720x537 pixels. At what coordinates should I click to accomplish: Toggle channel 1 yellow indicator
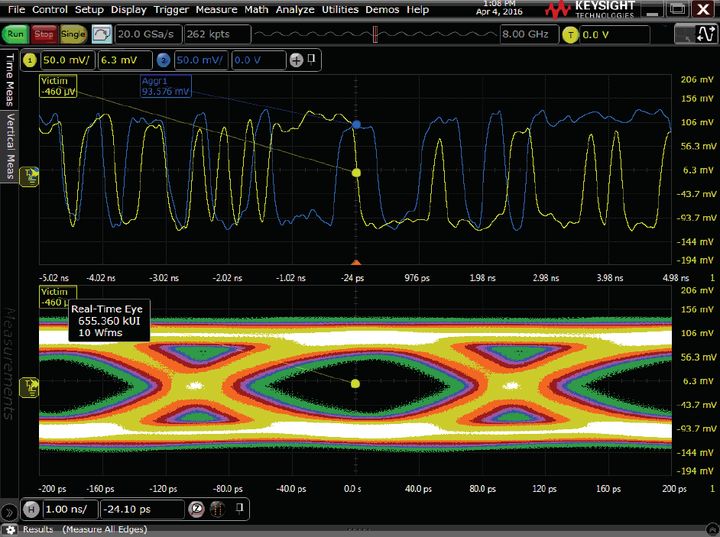(30, 61)
